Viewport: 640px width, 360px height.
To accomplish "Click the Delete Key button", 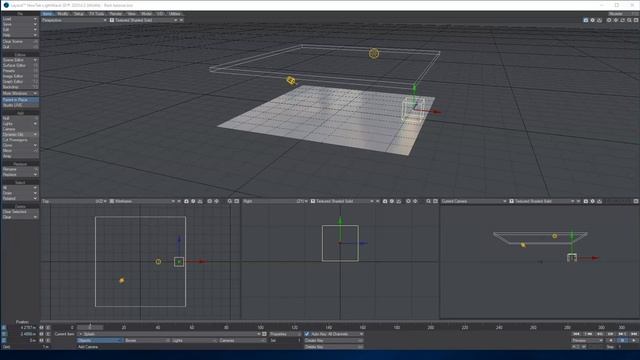I will [x=333, y=347].
